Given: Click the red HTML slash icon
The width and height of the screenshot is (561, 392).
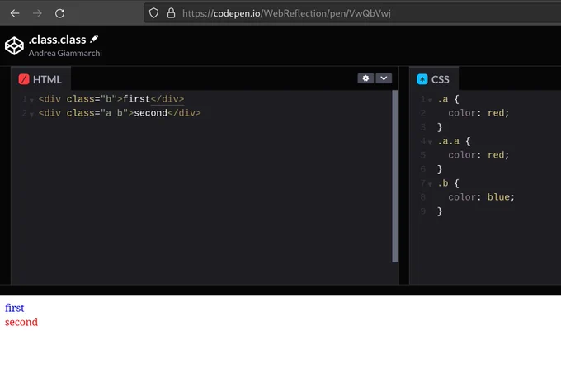Looking at the screenshot, I should tap(24, 79).
